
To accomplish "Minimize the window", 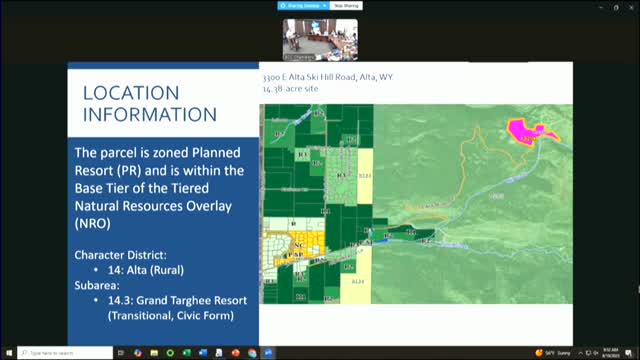I will (x=601, y=7).
